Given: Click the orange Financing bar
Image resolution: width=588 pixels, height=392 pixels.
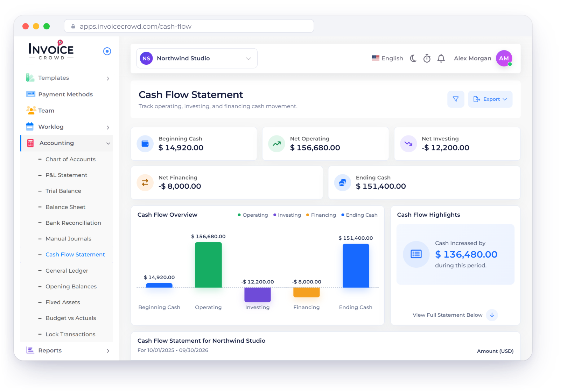Looking at the screenshot, I should (x=307, y=292).
